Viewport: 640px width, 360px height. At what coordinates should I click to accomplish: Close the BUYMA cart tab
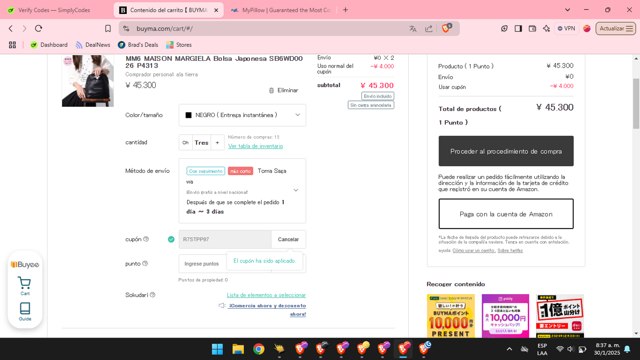(x=216, y=10)
